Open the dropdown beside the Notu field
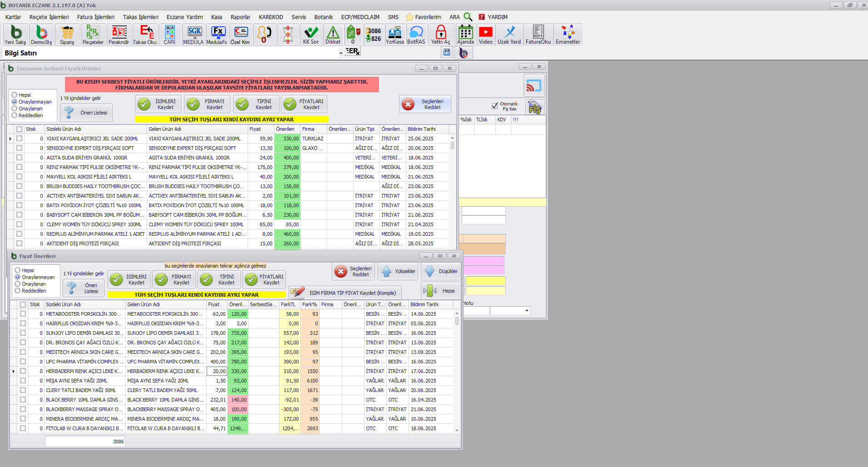The width and height of the screenshot is (868, 467). pyautogui.click(x=527, y=311)
